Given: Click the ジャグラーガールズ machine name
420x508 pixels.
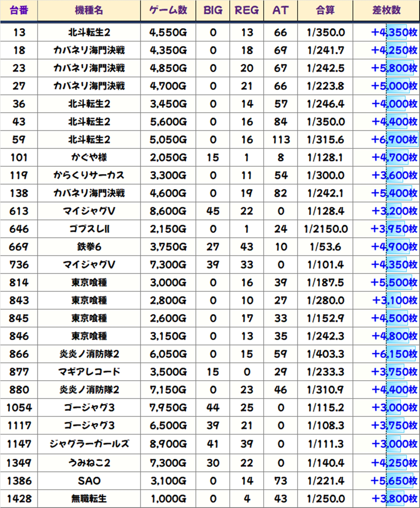Looking at the screenshot, I should (x=89, y=444).
